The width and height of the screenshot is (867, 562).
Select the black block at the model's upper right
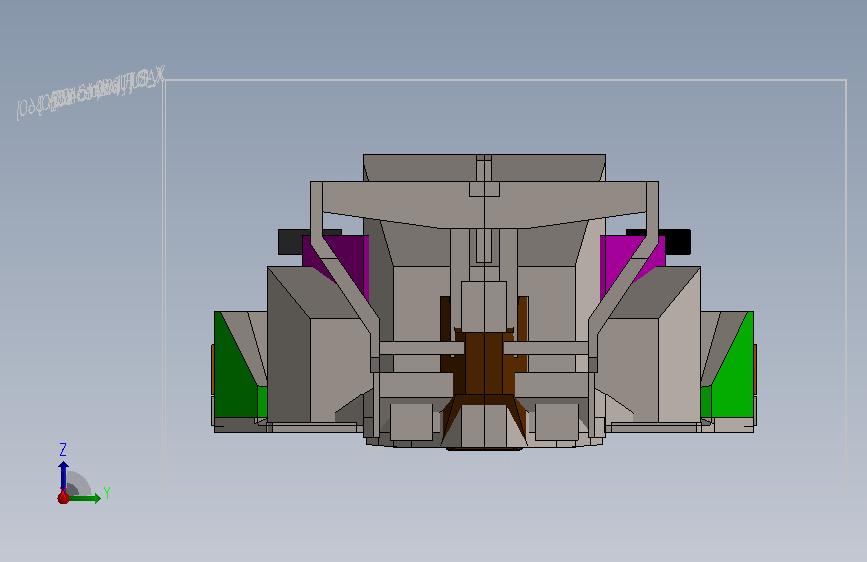pyautogui.click(x=677, y=242)
